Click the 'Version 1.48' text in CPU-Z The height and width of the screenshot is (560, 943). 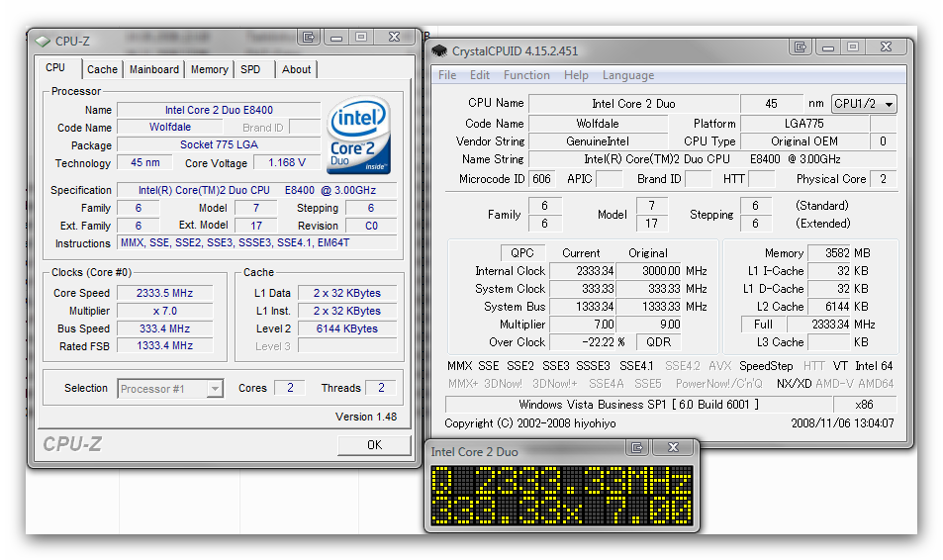click(366, 417)
